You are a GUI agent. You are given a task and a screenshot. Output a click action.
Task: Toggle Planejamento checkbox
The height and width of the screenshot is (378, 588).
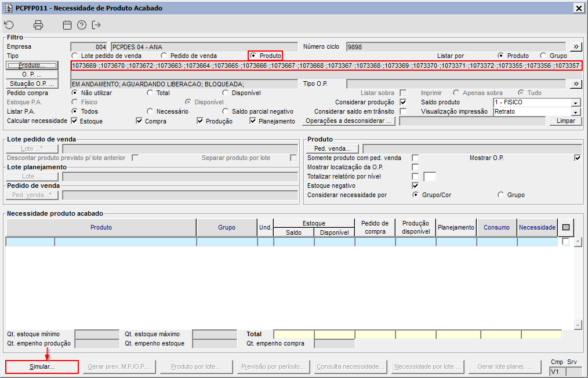[x=253, y=121]
